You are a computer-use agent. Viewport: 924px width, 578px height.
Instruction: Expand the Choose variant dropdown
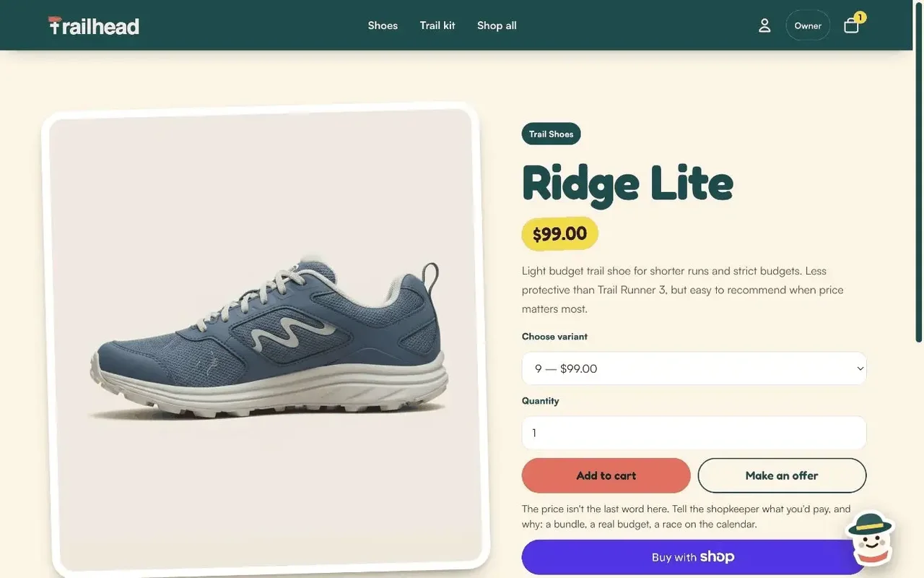coord(694,368)
